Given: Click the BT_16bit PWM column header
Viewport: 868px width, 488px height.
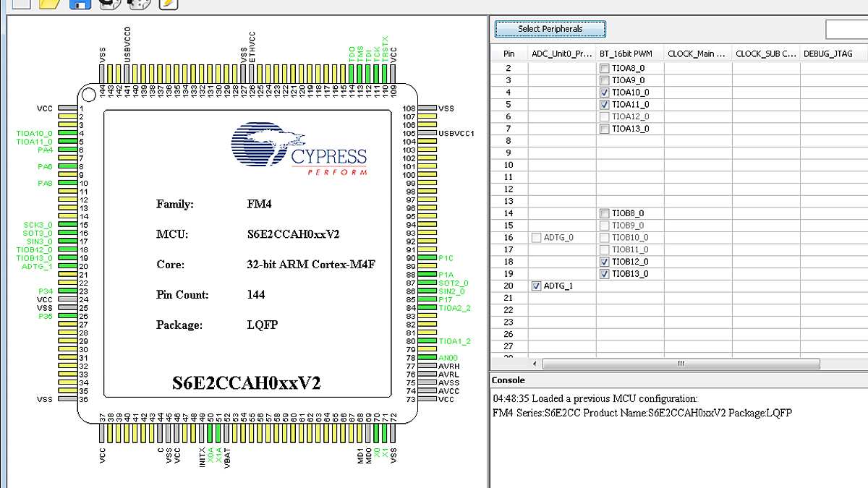Looking at the screenshot, I should (626, 53).
